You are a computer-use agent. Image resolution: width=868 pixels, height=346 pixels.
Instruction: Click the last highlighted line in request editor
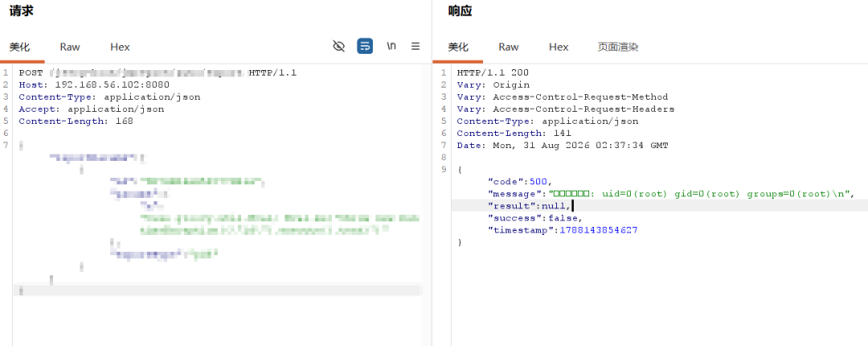tap(218, 290)
